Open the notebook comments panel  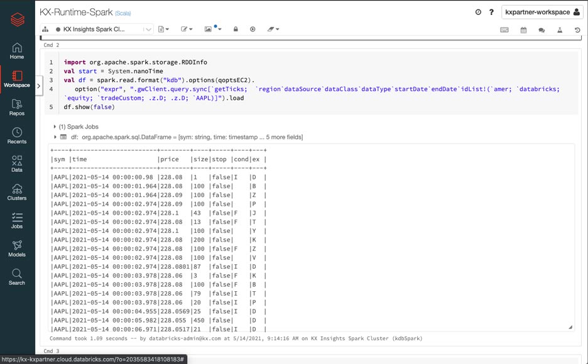542,29
